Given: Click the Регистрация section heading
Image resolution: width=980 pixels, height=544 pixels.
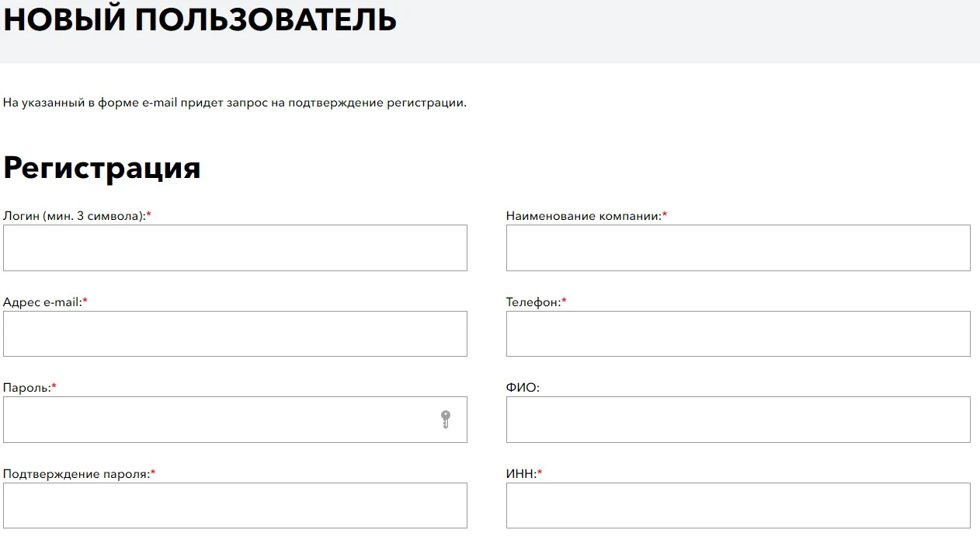Looking at the screenshot, I should pos(101,168).
